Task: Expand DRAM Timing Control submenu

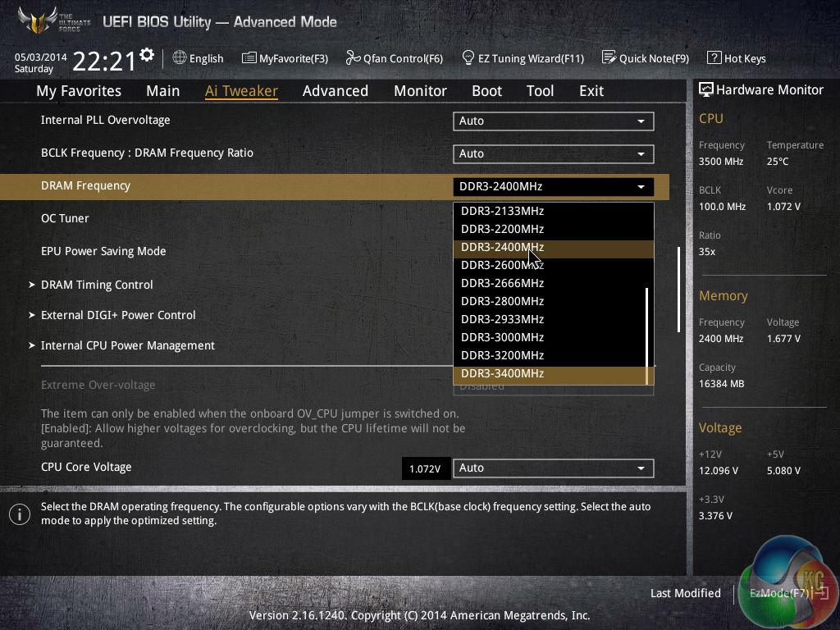Action: [97, 285]
